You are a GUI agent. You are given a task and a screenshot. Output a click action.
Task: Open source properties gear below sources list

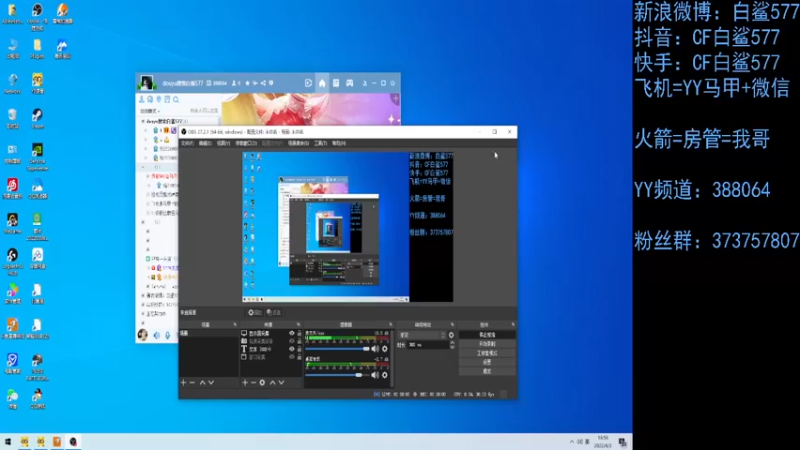point(262,383)
